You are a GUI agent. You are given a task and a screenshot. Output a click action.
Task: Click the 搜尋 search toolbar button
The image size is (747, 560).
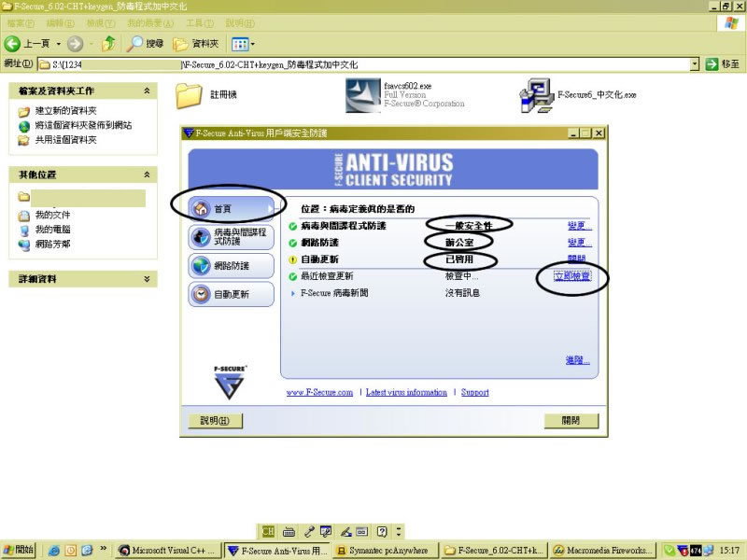(146, 44)
